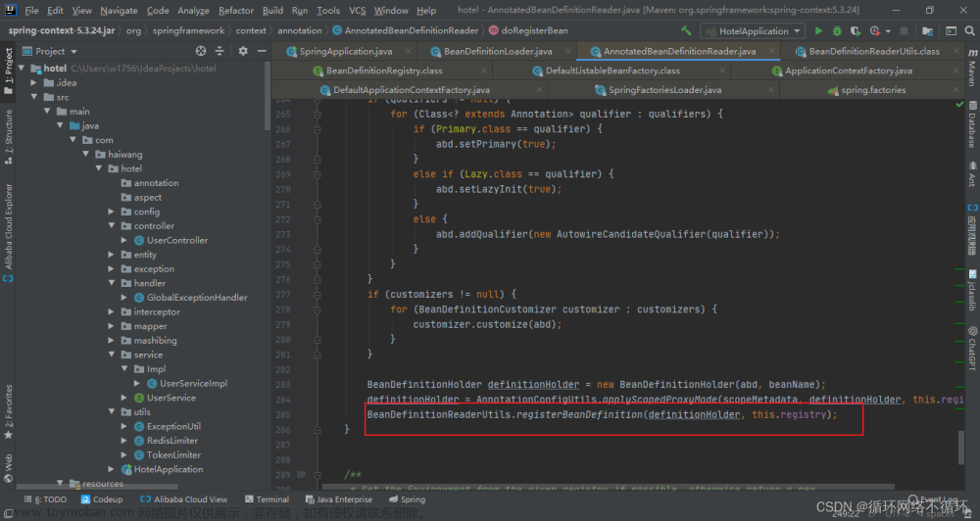Screen dimensions: 980x521
Task: Debug HotelApplication with the bug icon
Action: click(837, 30)
